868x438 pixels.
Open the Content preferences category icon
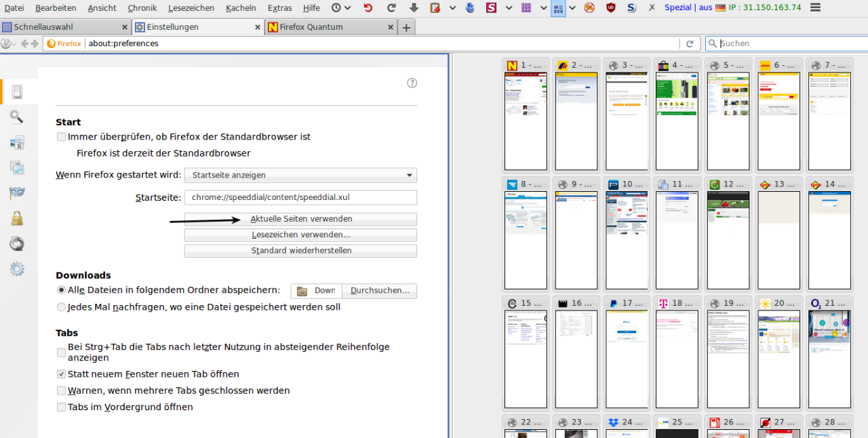17,142
